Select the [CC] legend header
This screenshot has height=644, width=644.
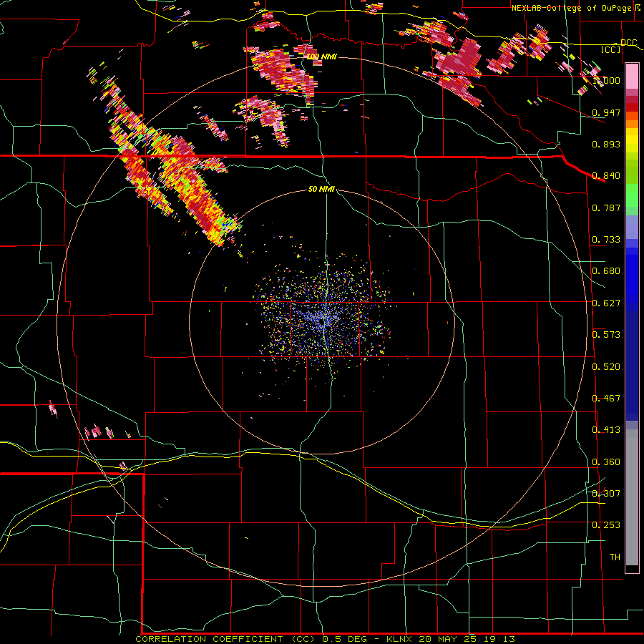click(x=611, y=49)
